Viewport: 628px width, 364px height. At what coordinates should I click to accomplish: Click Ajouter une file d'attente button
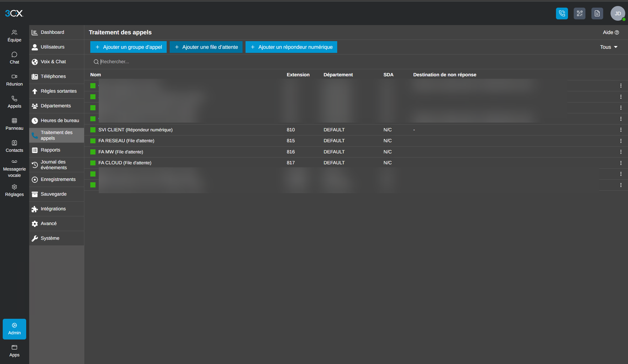tap(206, 47)
